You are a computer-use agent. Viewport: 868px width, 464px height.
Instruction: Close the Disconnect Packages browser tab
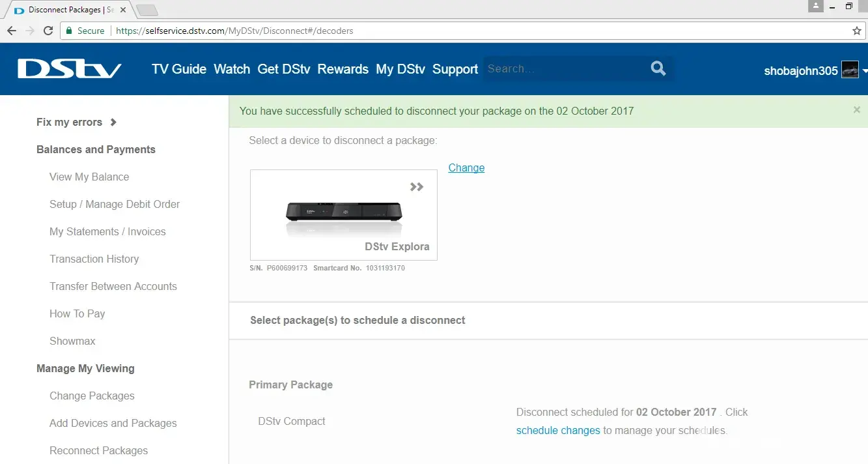click(123, 10)
